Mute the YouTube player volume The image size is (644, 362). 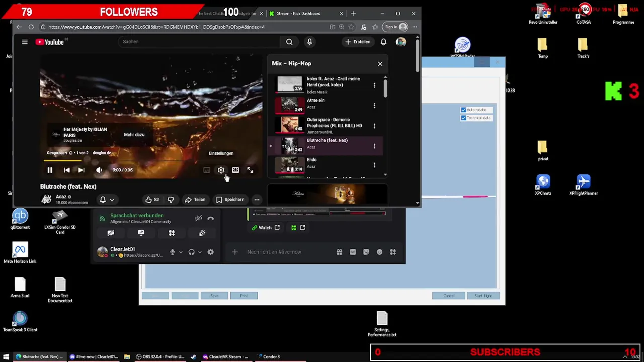[99, 170]
